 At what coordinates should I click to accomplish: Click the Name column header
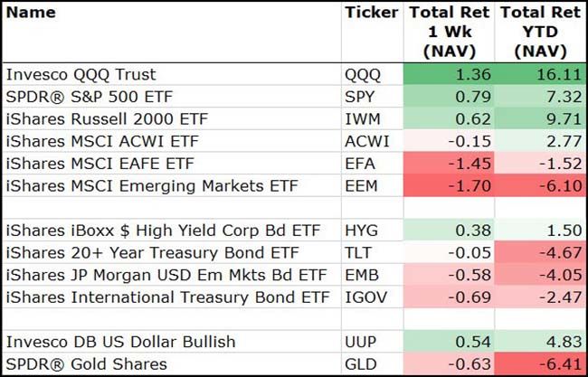[31, 13]
